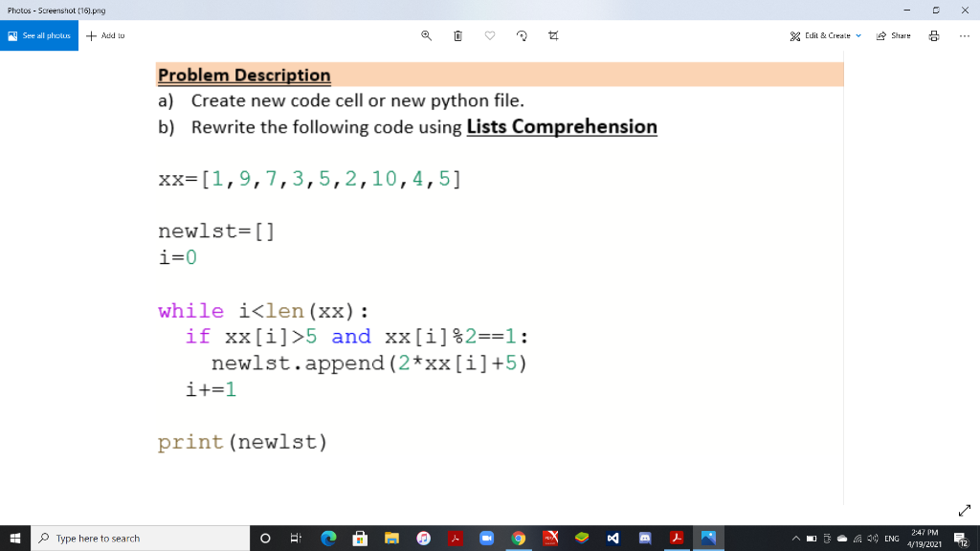Image resolution: width=980 pixels, height=551 pixels.
Task: Open Google Chrome from taskbar
Action: [x=518, y=538]
